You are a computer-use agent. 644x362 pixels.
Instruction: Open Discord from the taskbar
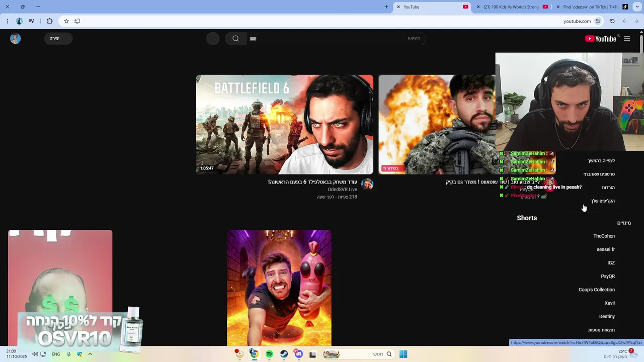(299, 354)
